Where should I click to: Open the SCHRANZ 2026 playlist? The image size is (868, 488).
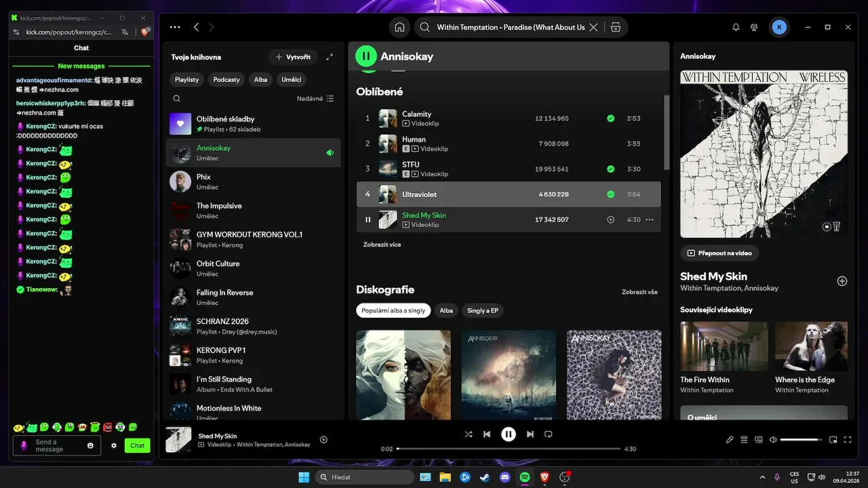(x=254, y=326)
